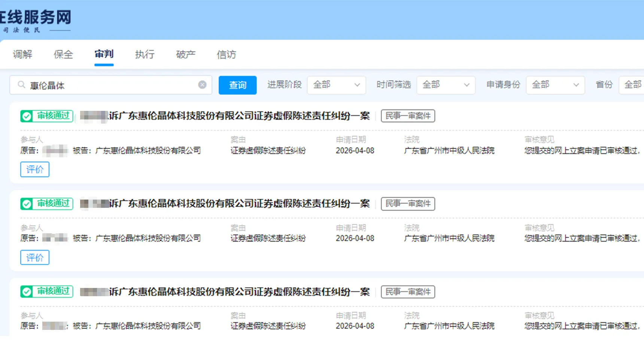Click the defendant 广东惠伦晶体科技股份有限公司 in the first case
This screenshot has width=644, height=340.
point(148,151)
